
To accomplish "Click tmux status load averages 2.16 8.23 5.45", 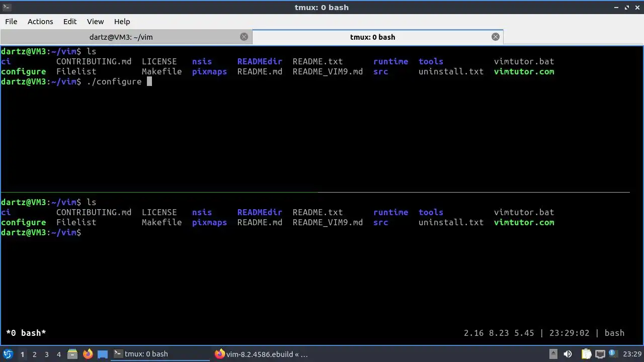I will 499,333.
